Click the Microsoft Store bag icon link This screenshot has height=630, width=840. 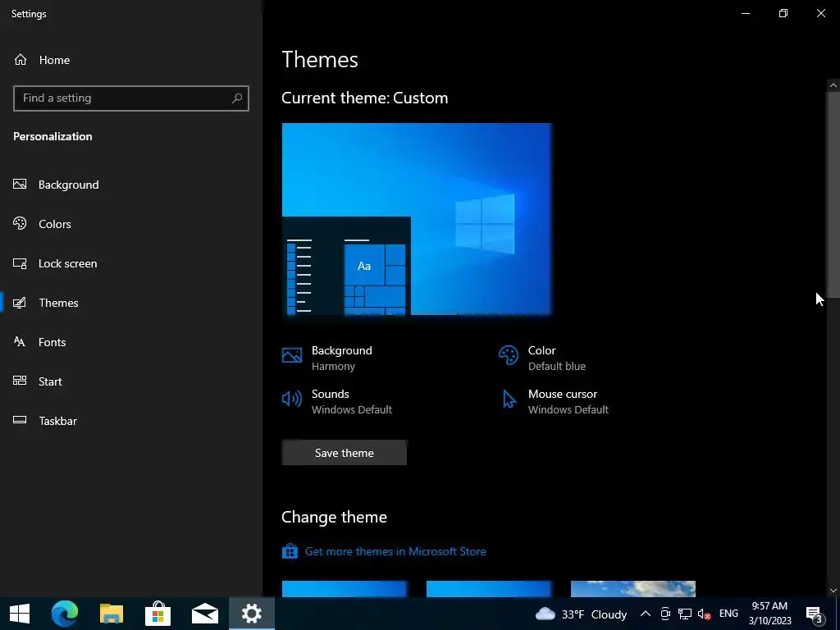click(x=290, y=550)
